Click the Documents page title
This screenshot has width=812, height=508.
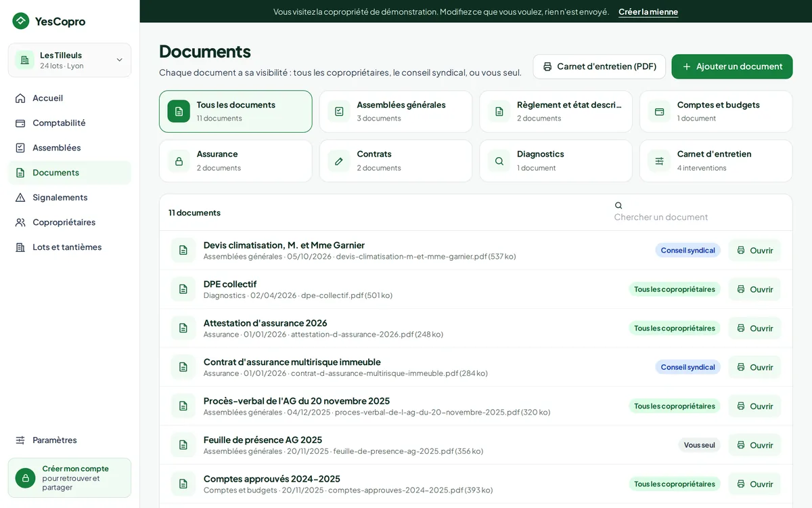click(205, 51)
